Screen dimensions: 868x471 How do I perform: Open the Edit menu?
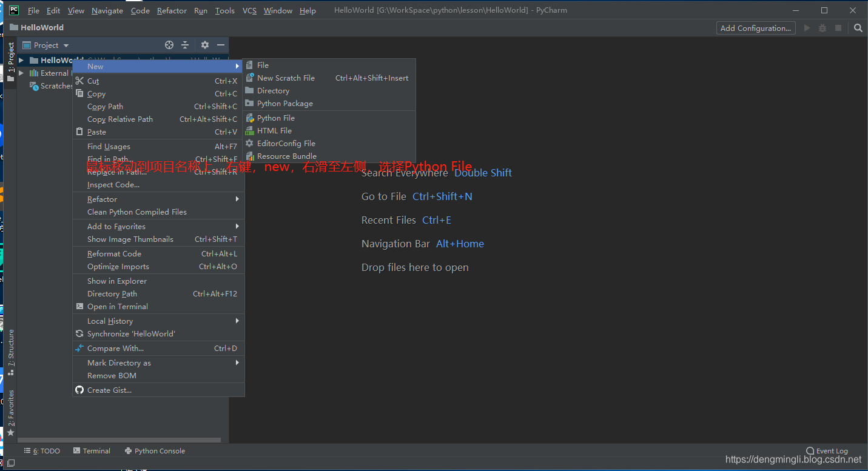click(x=53, y=11)
